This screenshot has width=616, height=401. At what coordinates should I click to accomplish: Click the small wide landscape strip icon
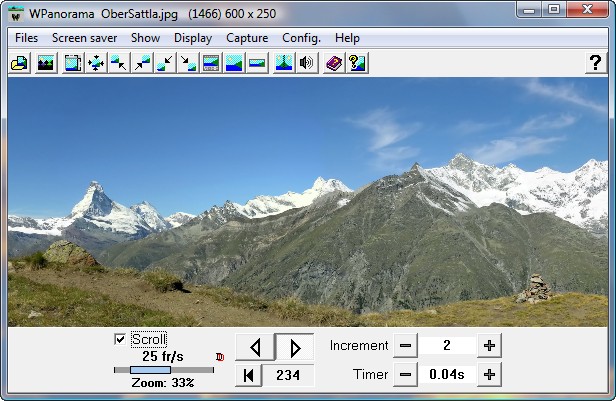click(x=257, y=63)
